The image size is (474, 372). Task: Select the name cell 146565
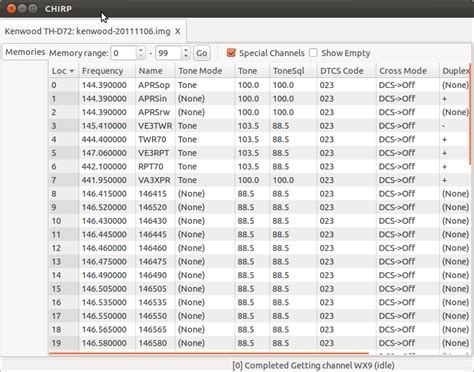point(155,329)
